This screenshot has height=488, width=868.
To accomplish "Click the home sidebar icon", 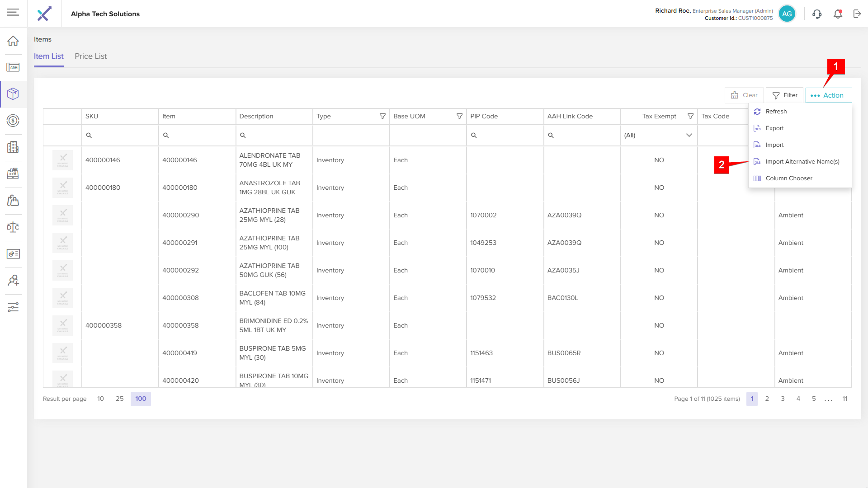I will [13, 41].
